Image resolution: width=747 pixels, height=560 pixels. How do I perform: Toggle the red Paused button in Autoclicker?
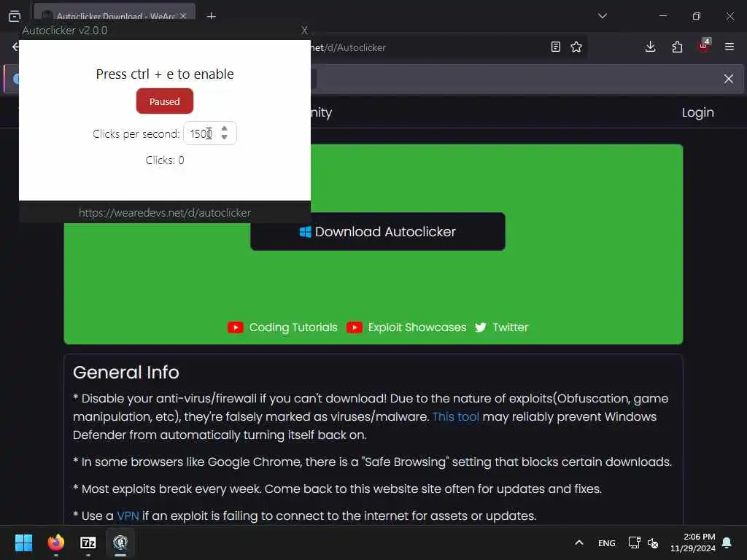tap(164, 101)
